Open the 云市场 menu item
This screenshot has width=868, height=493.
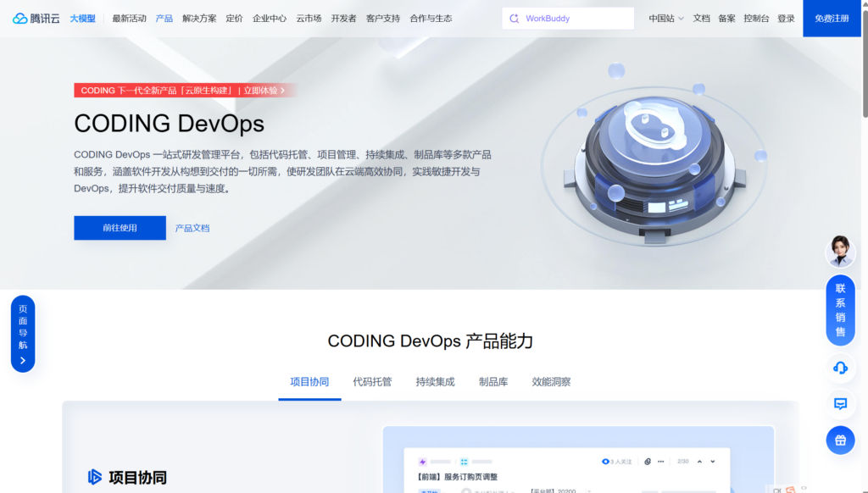click(309, 19)
